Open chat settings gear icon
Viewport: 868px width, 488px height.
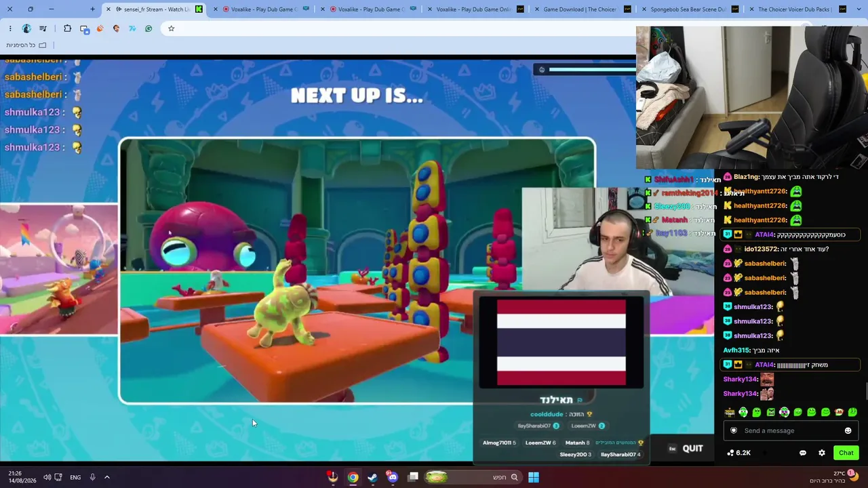822,453
